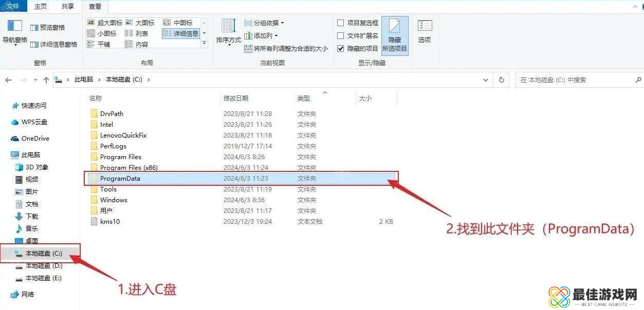
Task: Open the Share (共享) ribbon tab
Action: tap(68, 7)
